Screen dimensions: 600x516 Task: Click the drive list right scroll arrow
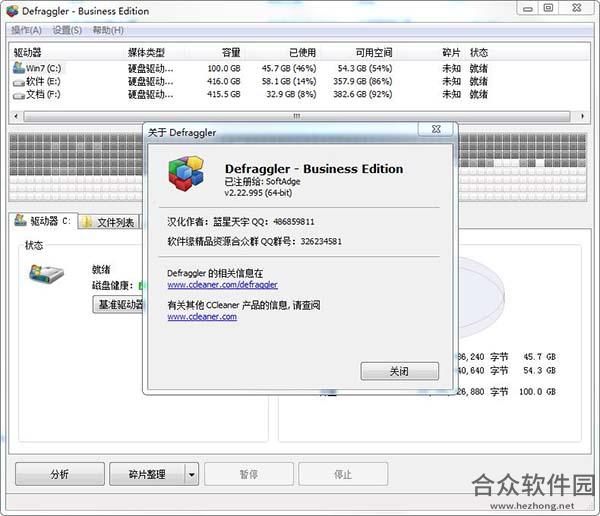click(582, 116)
